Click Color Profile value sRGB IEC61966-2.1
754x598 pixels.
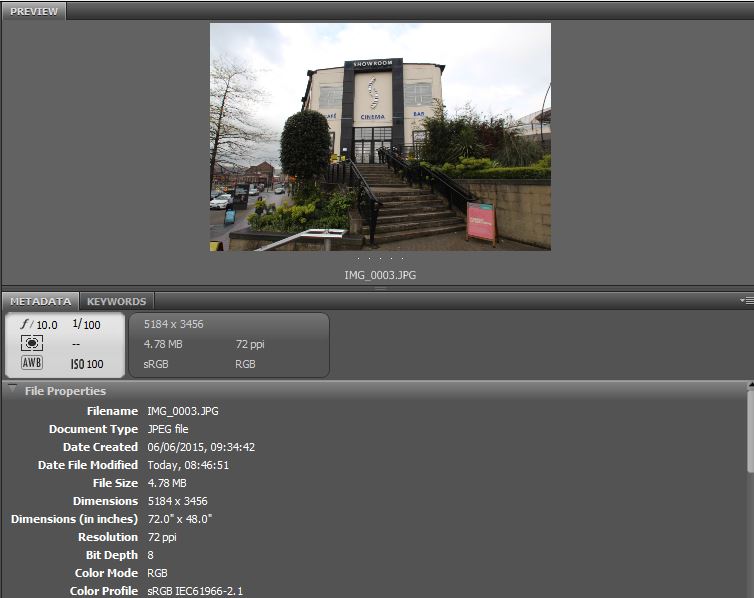coord(195,591)
